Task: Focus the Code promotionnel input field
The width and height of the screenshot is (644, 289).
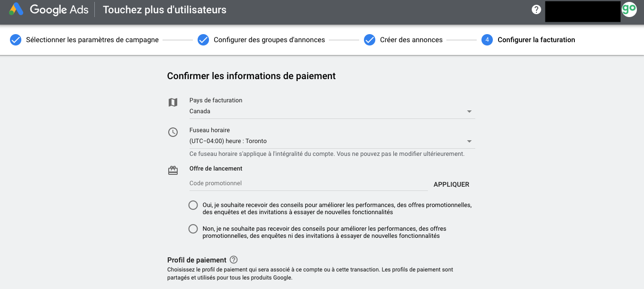Action: pyautogui.click(x=308, y=183)
